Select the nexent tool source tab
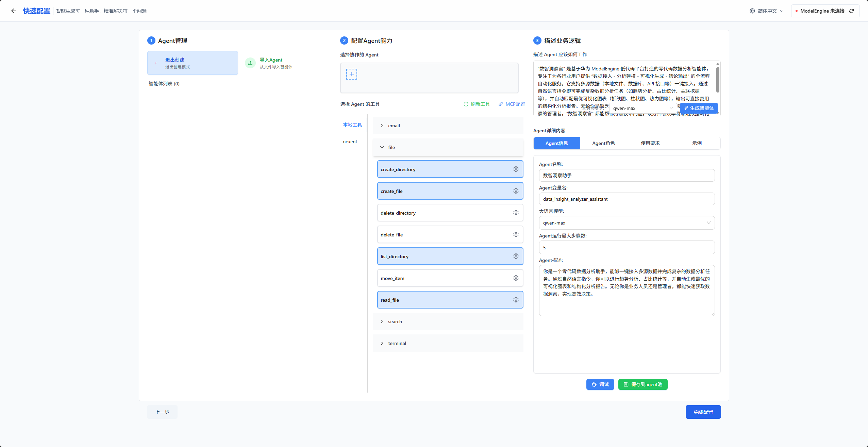Viewport: 868px width, 447px height. point(350,142)
